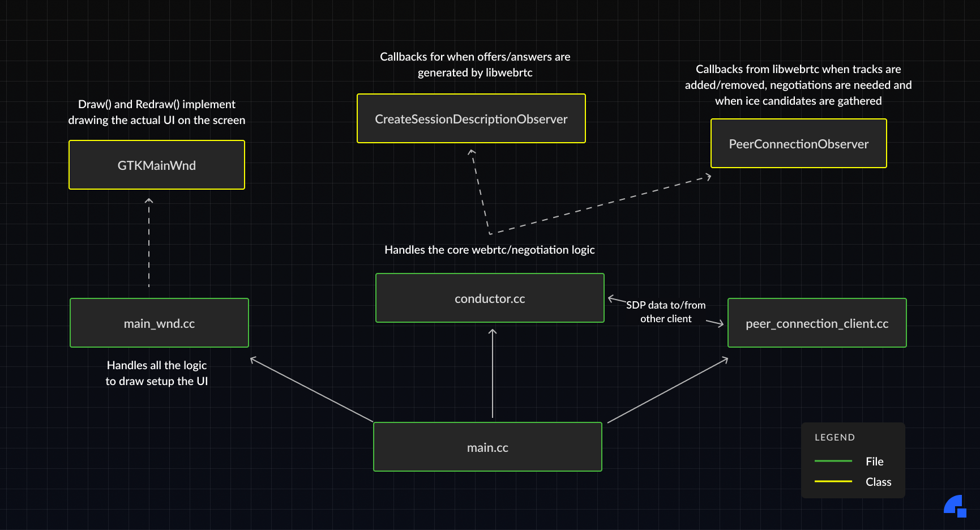The width and height of the screenshot is (980, 530).
Task: Select the CreateSessionDescriptionObserver class box
Action: tap(471, 119)
